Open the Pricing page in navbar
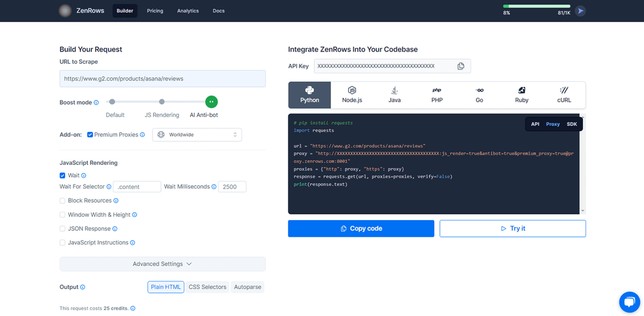The height and width of the screenshot is (316, 644). coord(155,11)
